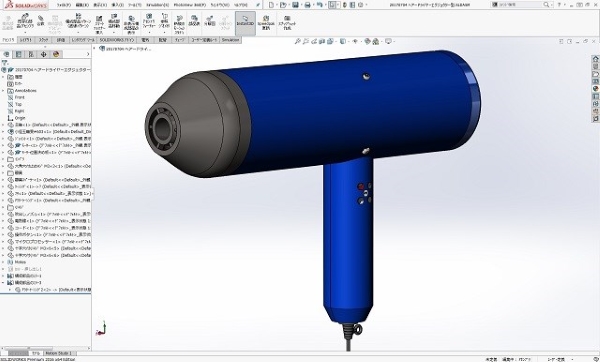Open the SOLIDWORKS Resources home icon
Image resolution: width=600 pixels, height=362 pixels.
point(595,59)
